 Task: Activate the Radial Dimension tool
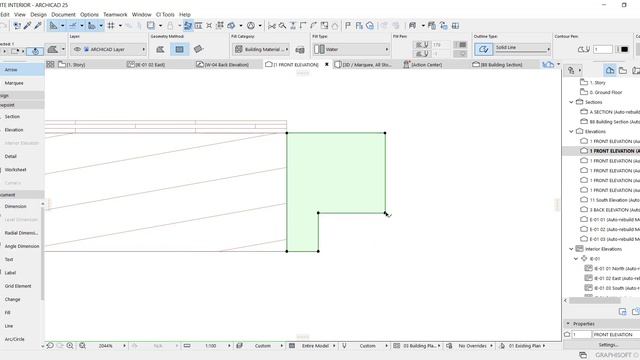point(21,233)
